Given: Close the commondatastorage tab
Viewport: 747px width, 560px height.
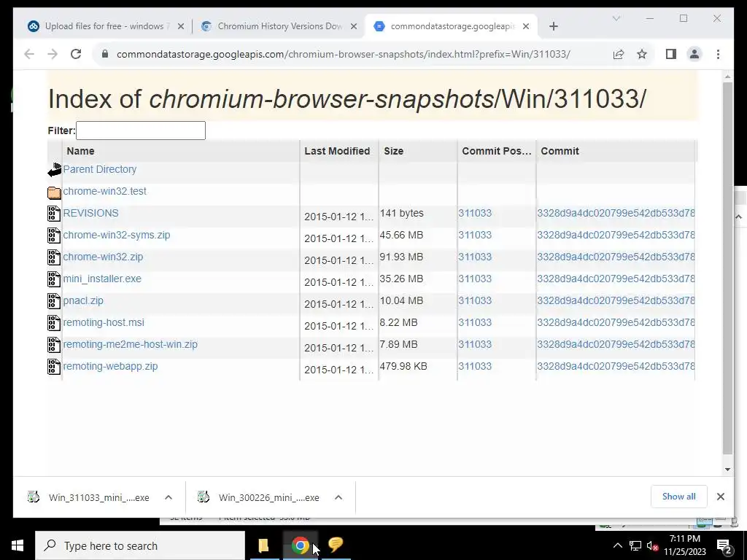Looking at the screenshot, I should [x=526, y=27].
